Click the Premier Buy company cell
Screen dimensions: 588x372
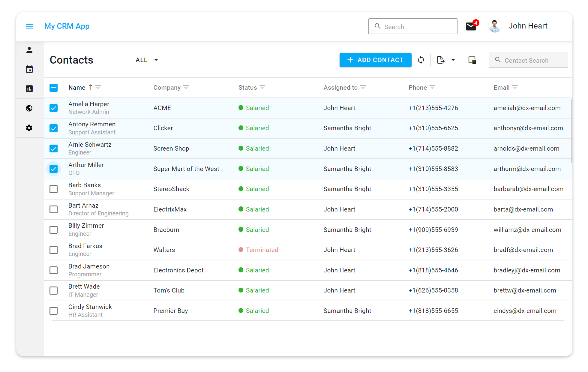point(171,311)
